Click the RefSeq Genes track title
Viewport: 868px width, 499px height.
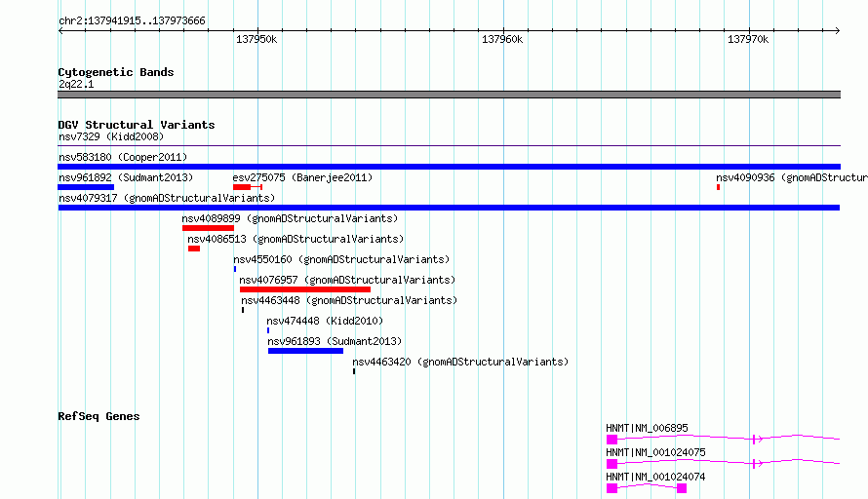click(99, 416)
